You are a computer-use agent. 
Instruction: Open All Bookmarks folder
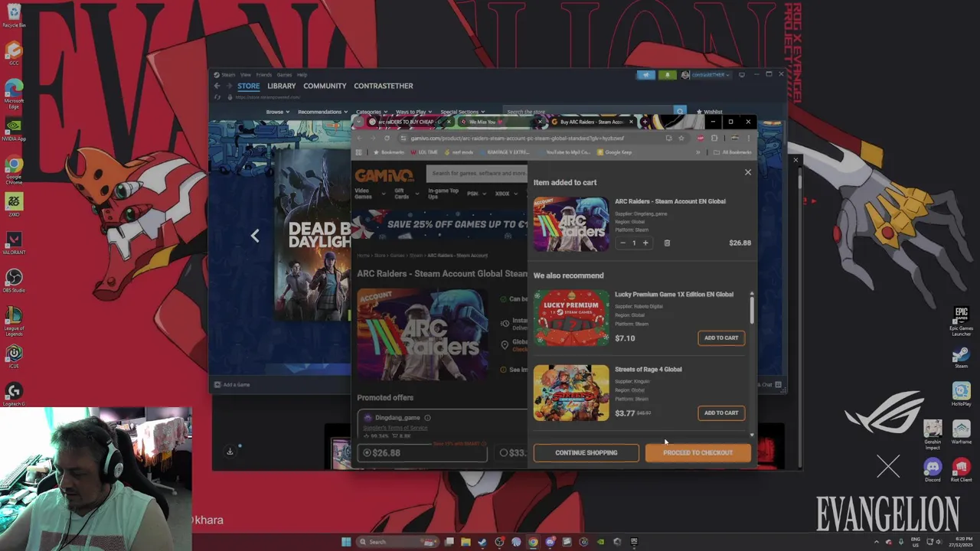(x=733, y=152)
